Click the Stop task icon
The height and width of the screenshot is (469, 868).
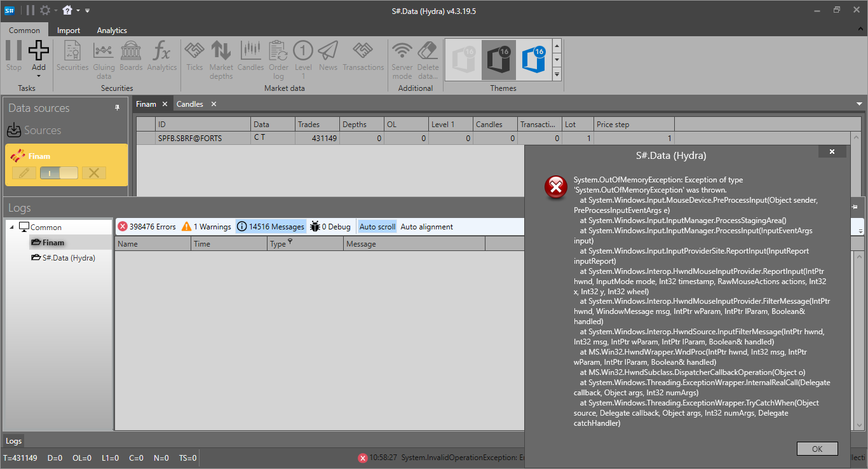(x=14, y=51)
